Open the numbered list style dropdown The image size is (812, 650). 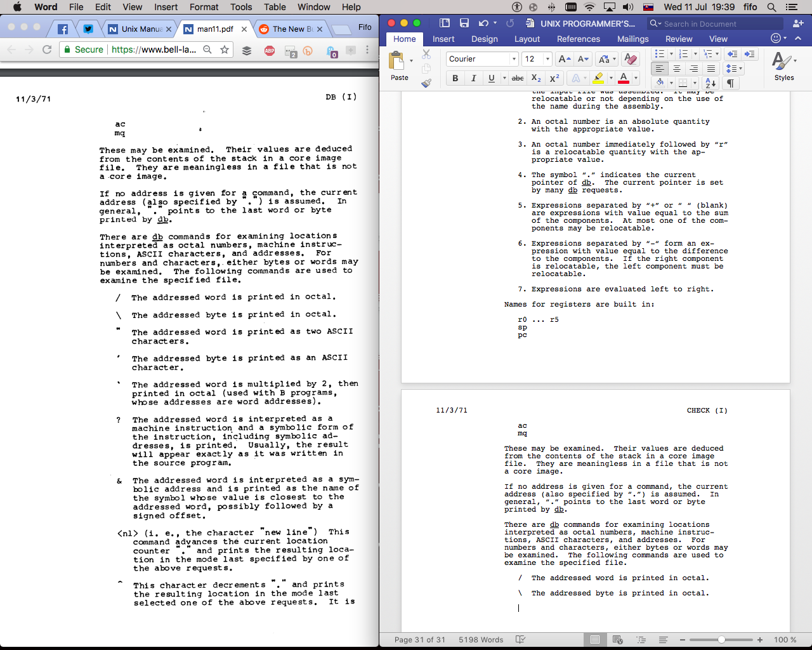[x=695, y=54]
